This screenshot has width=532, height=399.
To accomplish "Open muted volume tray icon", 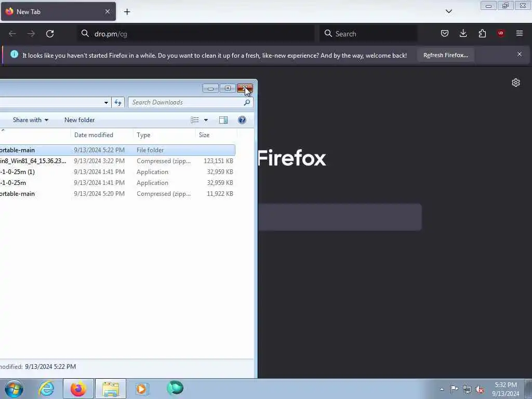I will 480,390.
